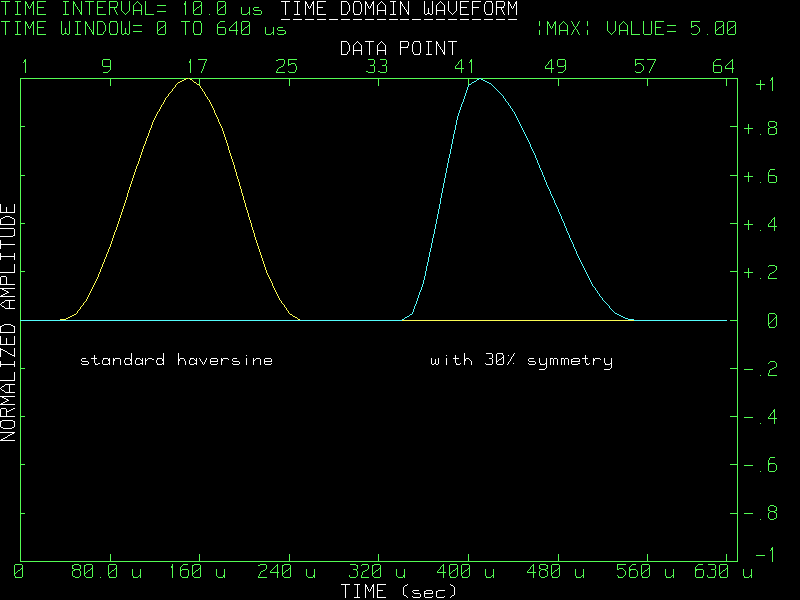Click data point label 25

[x=287, y=67]
